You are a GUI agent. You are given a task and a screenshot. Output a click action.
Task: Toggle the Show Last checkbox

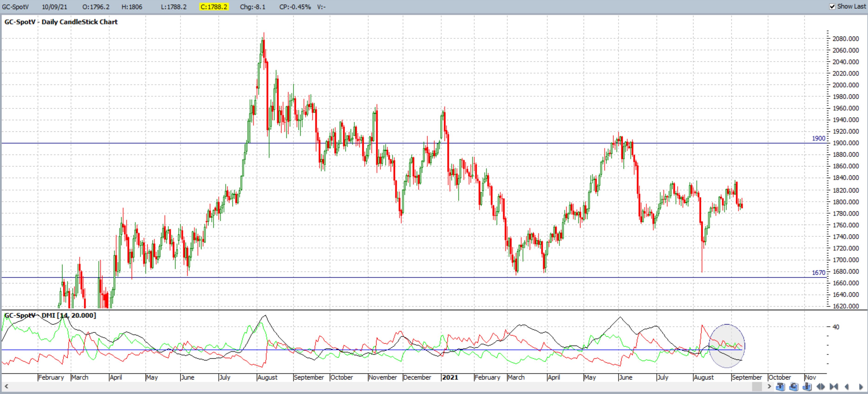(x=832, y=6)
